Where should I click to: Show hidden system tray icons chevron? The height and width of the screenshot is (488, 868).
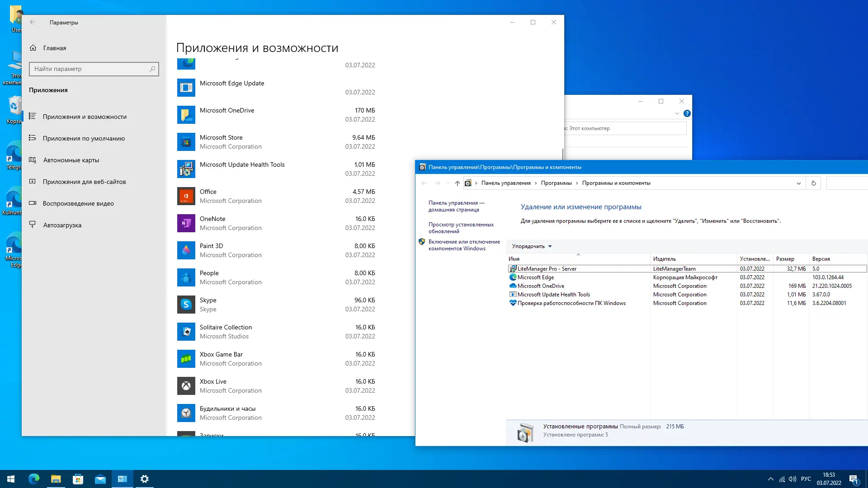(770, 479)
